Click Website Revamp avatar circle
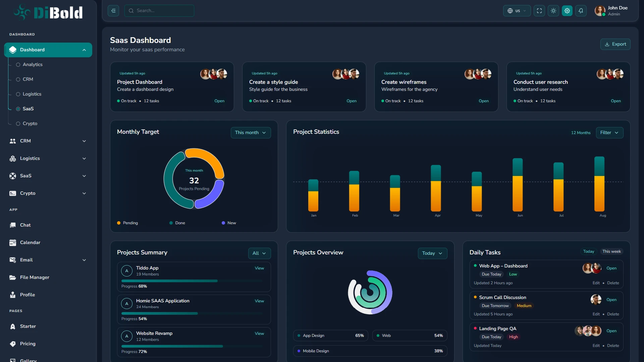The image size is (644, 362). 126,336
